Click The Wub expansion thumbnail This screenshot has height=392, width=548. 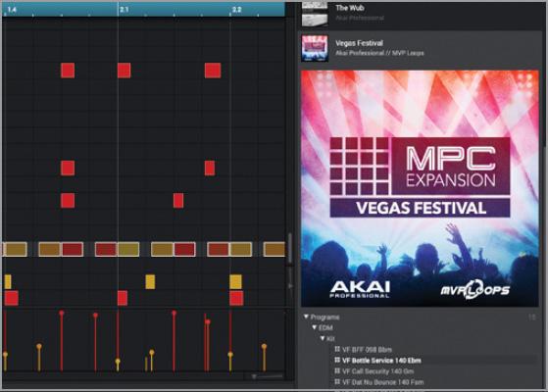click(315, 14)
